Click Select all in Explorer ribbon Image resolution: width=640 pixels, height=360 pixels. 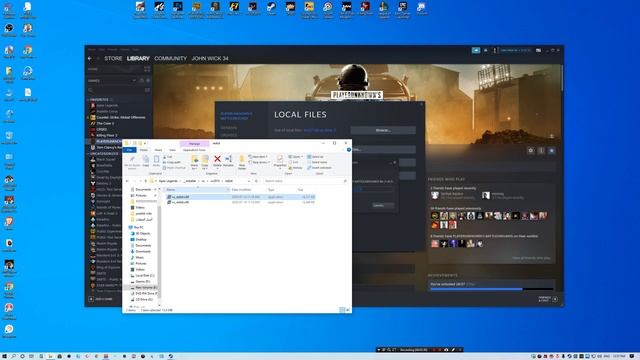click(316, 157)
